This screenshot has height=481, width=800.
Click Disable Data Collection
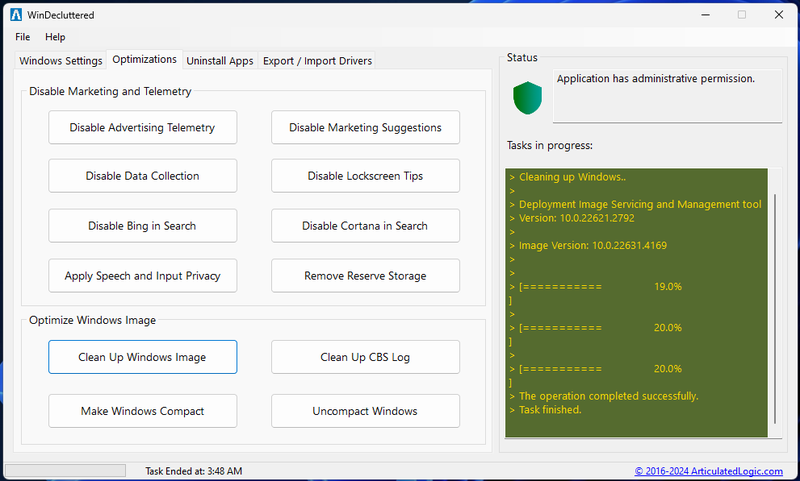tap(142, 176)
